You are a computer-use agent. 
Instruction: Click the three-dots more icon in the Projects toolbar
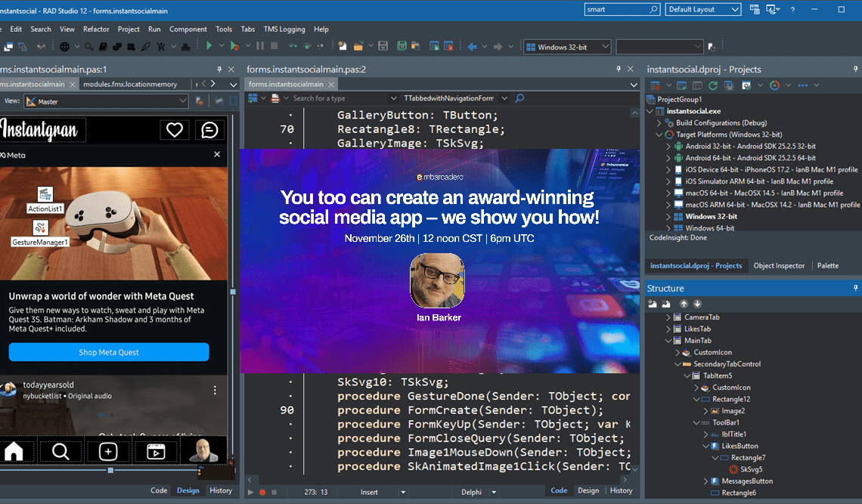click(x=802, y=85)
